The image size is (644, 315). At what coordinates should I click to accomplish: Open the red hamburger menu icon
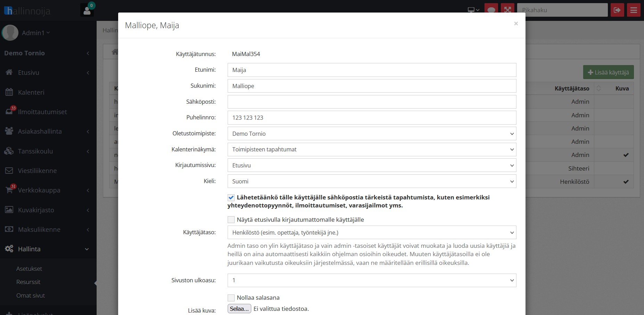(634, 10)
